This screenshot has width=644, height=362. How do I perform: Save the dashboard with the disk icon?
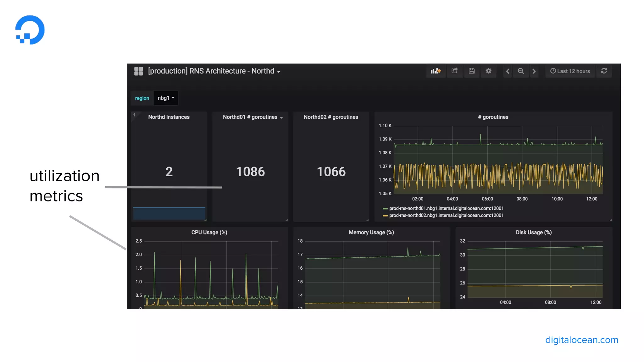471,71
